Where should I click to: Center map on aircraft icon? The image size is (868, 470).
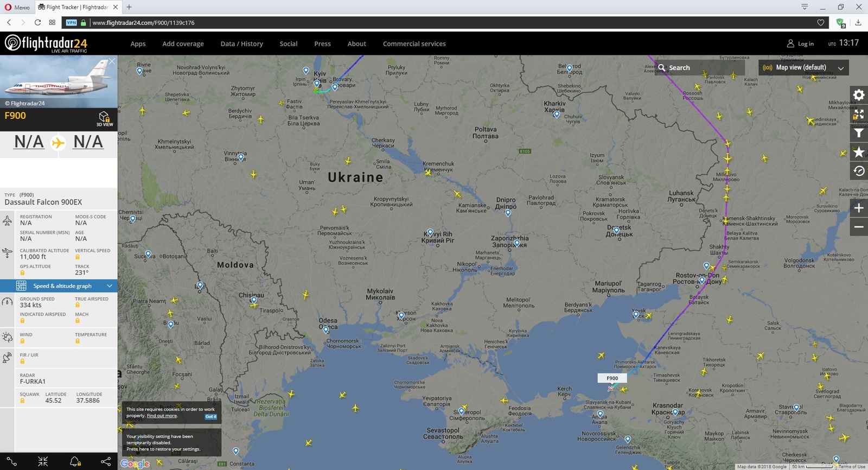point(43,461)
